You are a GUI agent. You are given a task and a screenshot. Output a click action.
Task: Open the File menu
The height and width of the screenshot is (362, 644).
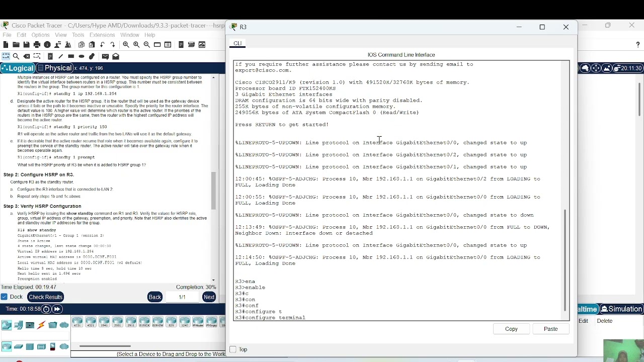click(x=7, y=35)
